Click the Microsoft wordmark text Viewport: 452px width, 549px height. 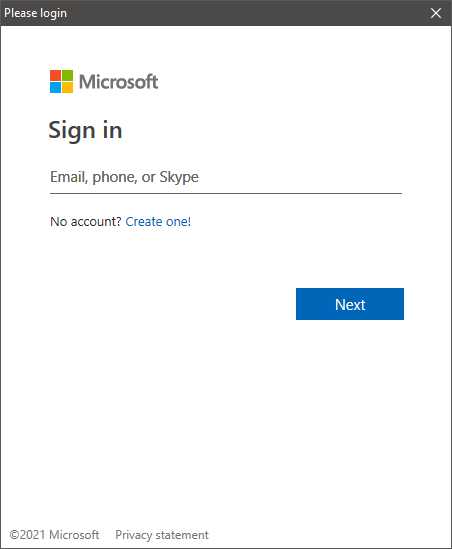pyautogui.click(x=118, y=82)
